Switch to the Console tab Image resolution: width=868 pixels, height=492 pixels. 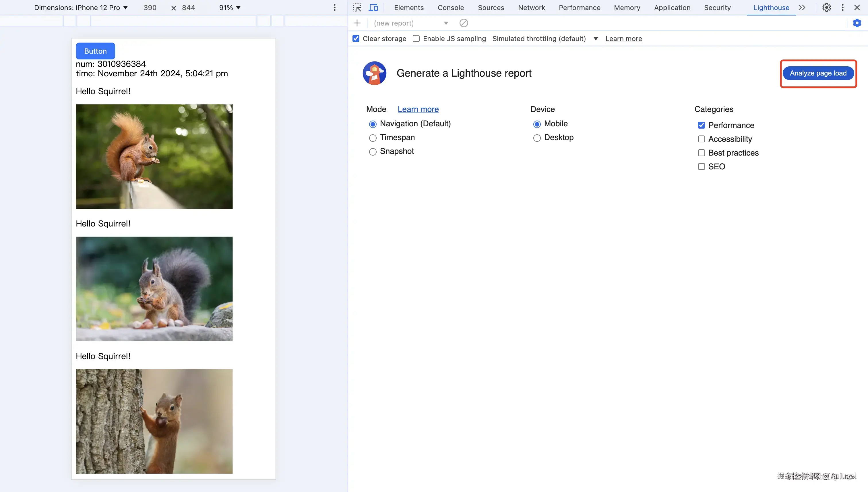click(450, 7)
